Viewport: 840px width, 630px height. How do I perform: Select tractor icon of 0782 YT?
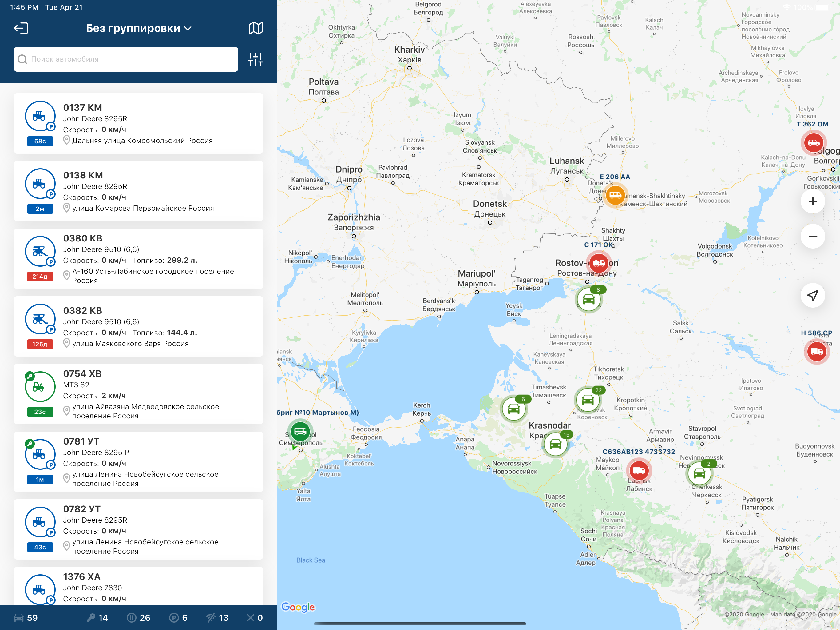click(x=40, y=522)
